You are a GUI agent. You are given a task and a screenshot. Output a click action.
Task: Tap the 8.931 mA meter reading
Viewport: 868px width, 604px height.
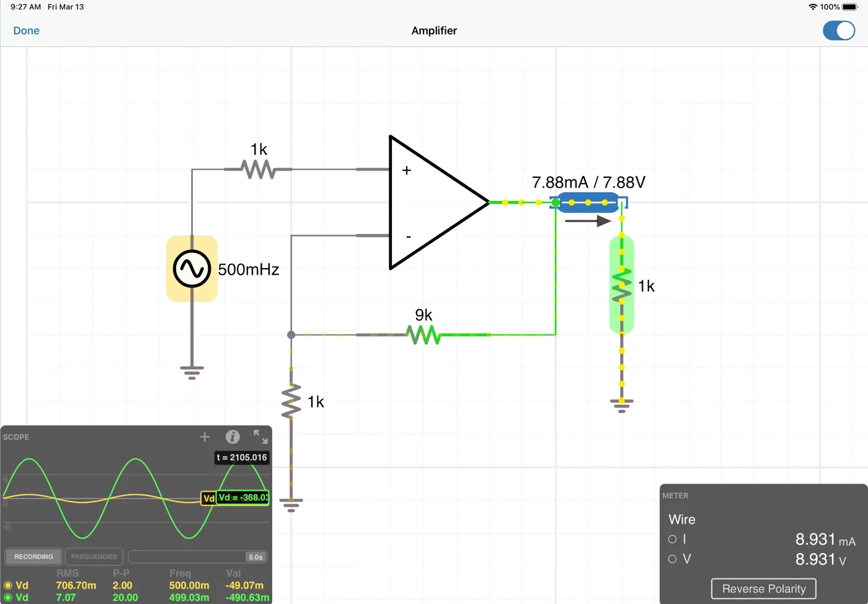tap(825, 540)
